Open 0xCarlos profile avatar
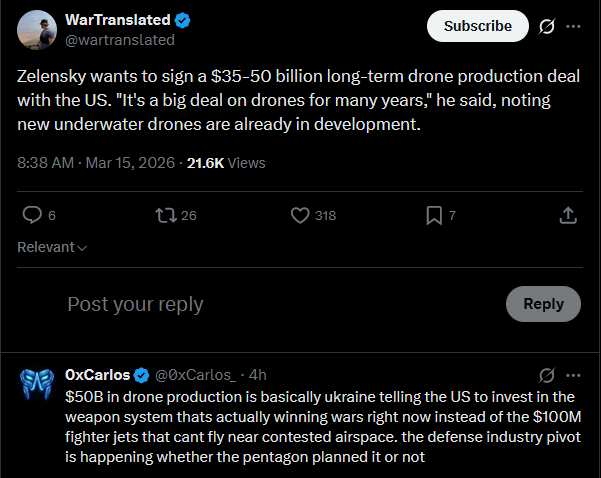The height and width of the screenshot is (478, 601). (36, 385)
